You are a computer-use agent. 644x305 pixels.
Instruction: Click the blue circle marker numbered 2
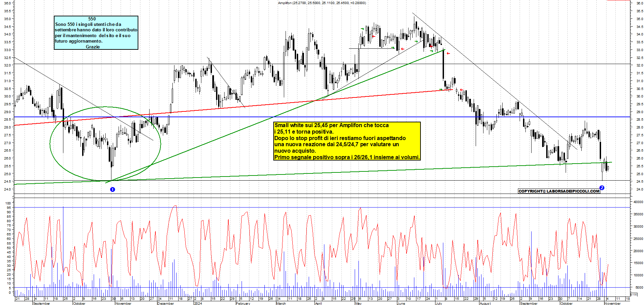click(x=602, y=188)
